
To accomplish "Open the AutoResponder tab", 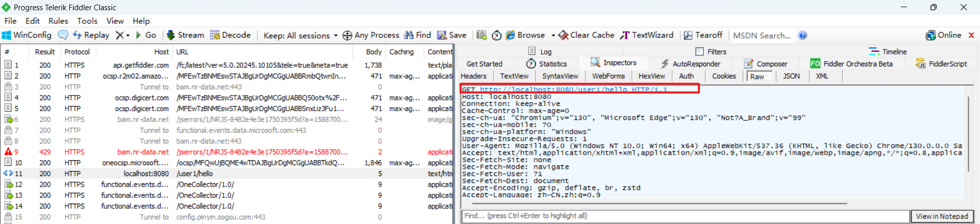I will tap(691, 64).
